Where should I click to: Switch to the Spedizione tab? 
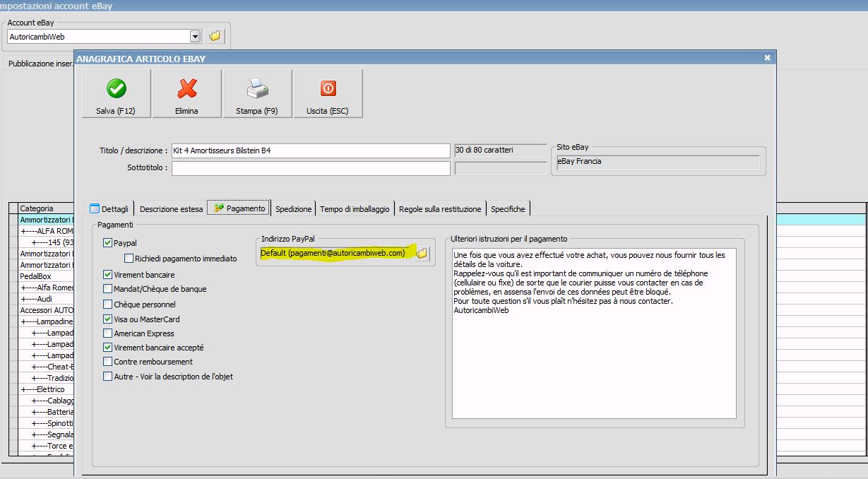293,209
